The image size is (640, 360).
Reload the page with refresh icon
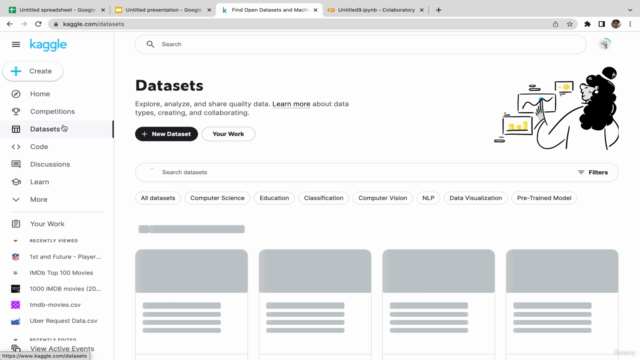pos(38,24)
